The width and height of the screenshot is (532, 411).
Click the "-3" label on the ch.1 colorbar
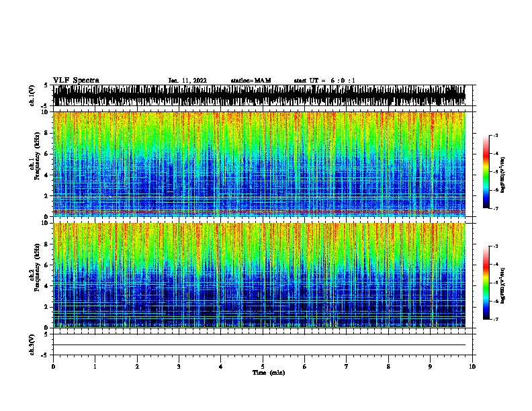pos(495,135)
